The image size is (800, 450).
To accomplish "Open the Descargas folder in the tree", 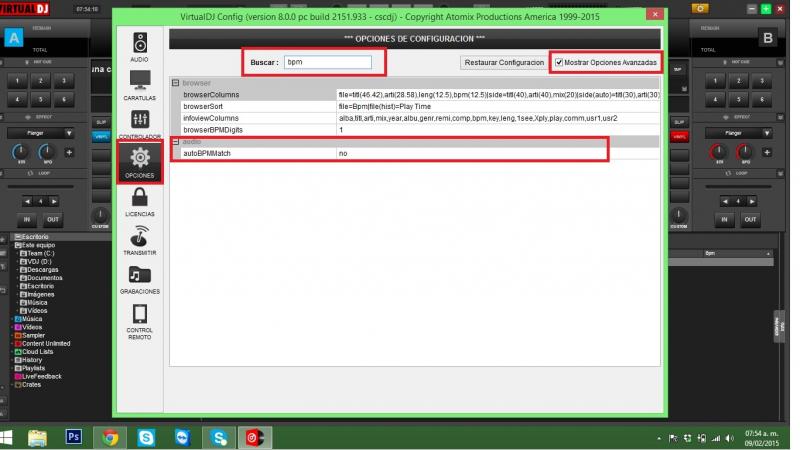I will tap(39, 269).
